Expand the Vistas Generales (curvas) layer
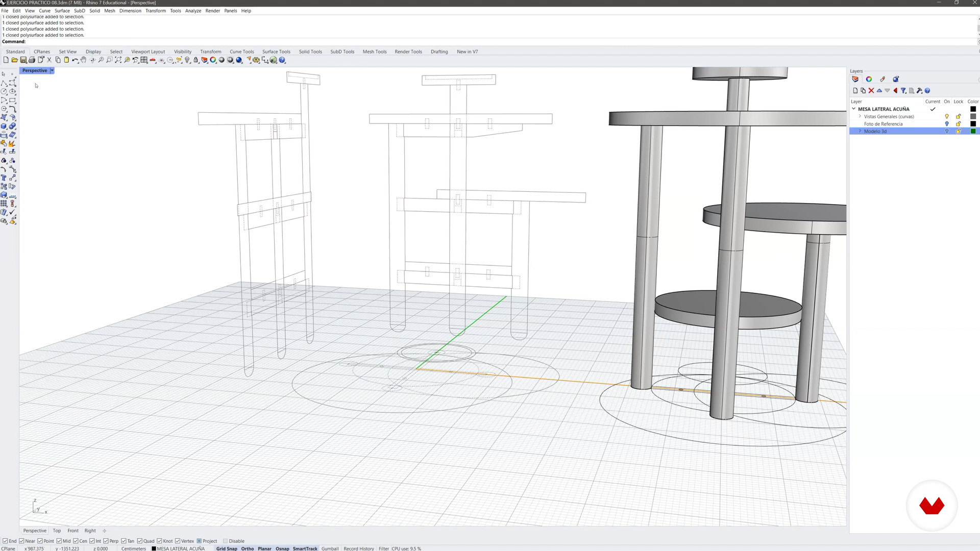 [x=860, y=116]
